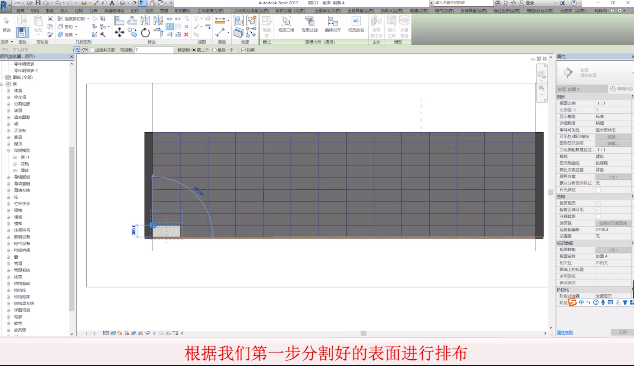The image size is (634, 366).
Task: Select the Mirror pick axis tool
Action: (145, 20)
